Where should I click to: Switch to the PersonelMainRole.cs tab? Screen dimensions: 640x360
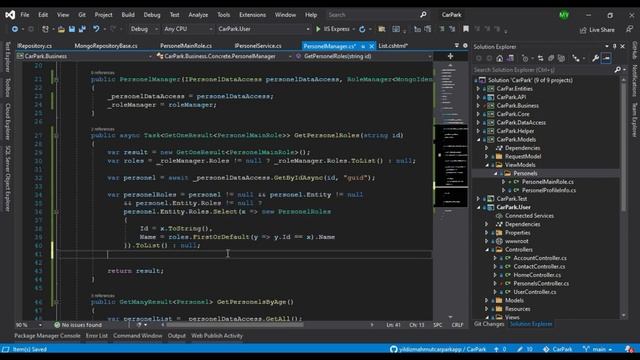pyautogui.click(x=186, y=46)
